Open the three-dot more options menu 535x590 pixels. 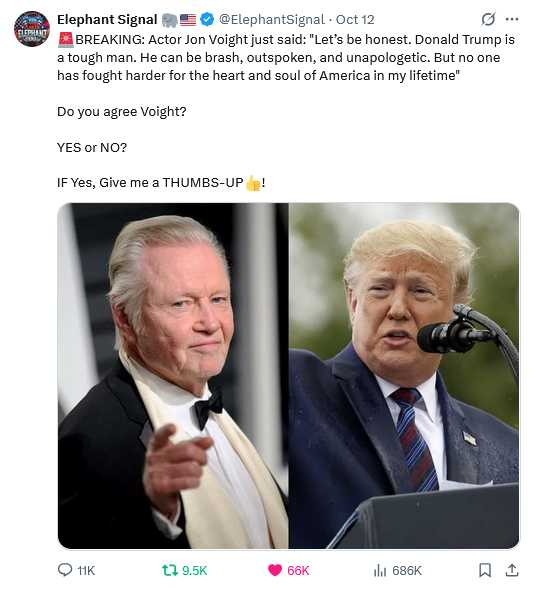(512, 19)
